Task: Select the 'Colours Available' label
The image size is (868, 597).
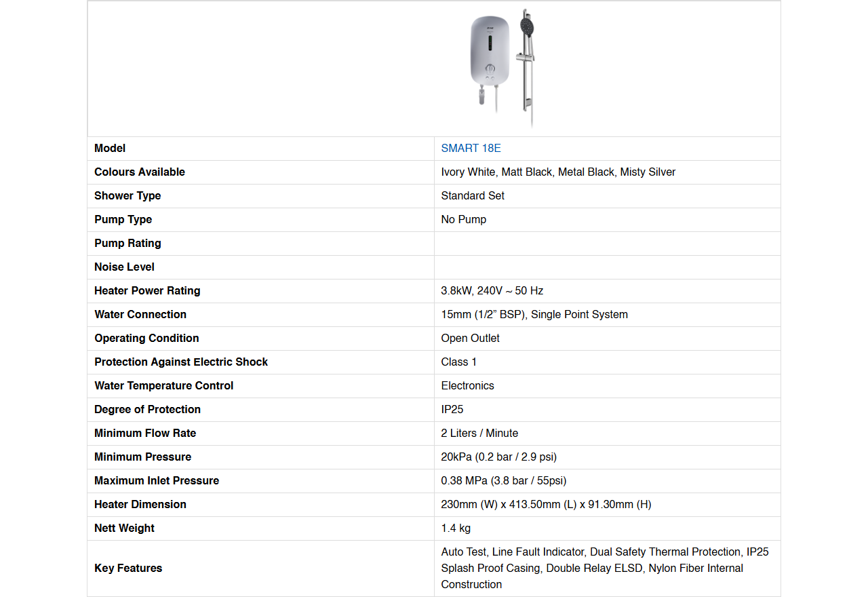Action: pos(140,172)
